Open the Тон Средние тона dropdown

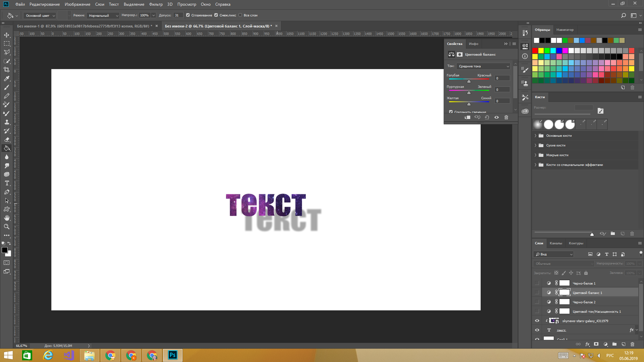pos(483,66)
